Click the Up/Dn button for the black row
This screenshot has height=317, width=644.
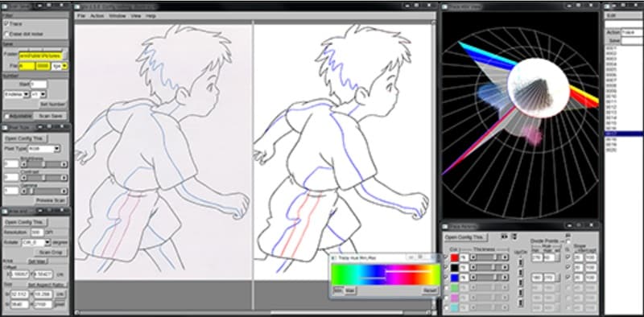point(521,272)
